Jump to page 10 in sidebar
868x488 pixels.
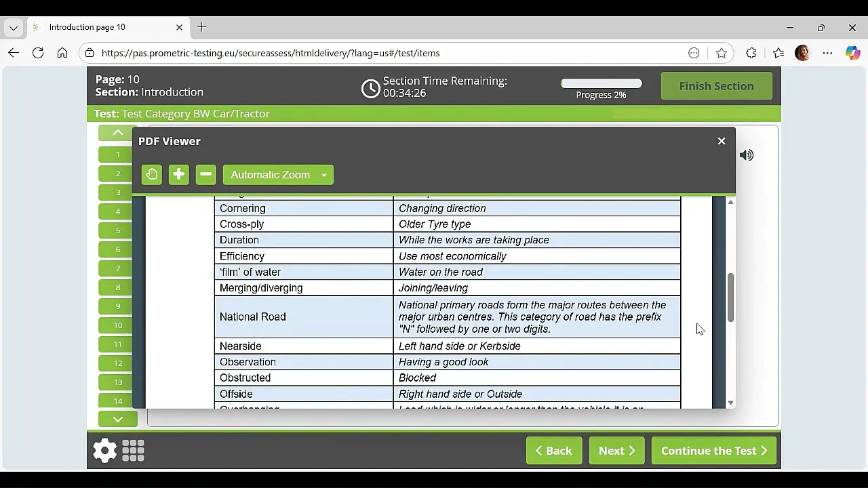118,325
